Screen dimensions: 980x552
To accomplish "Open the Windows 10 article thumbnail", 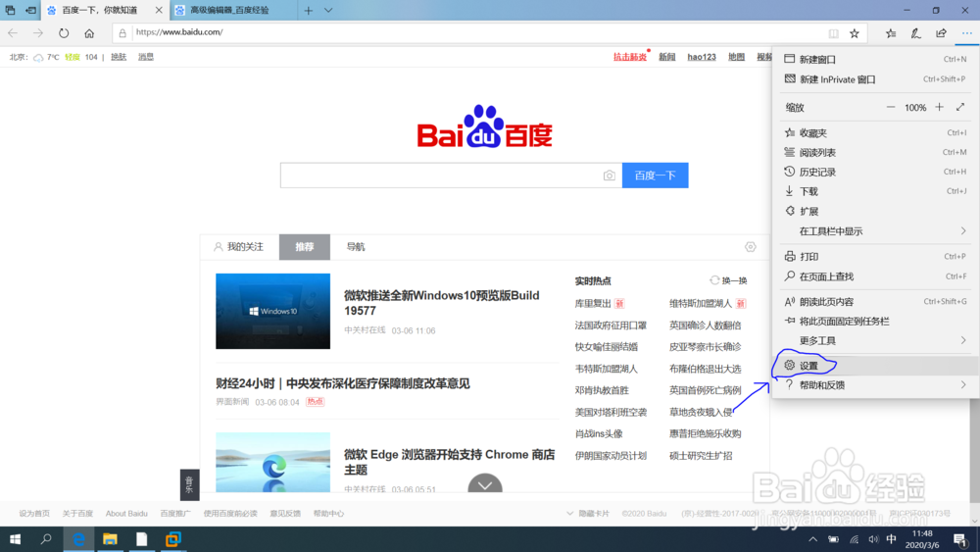I will (x=273, y=312).
